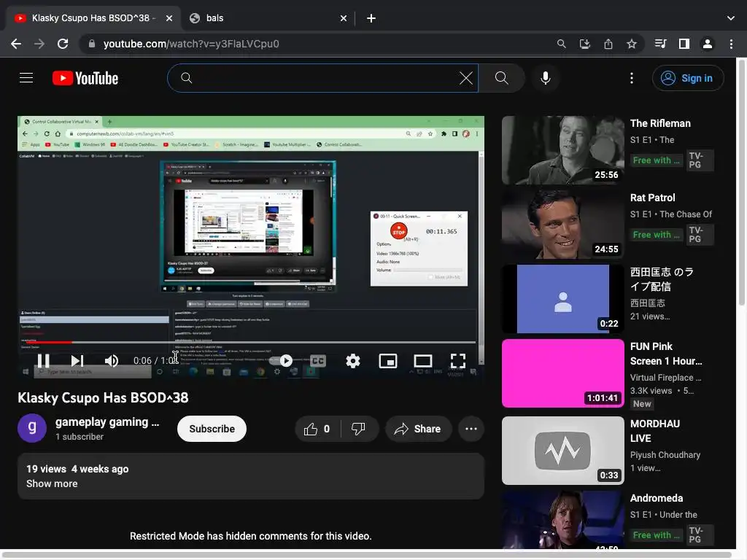Close the bals tab
This screenshot has height=560, width=747.
coord(344,18)
